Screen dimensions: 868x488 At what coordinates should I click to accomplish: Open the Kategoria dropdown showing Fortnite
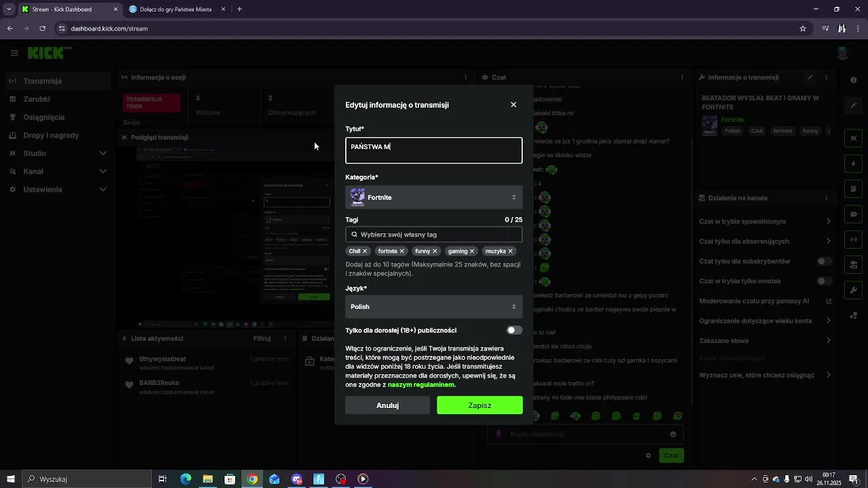(434, 197)
